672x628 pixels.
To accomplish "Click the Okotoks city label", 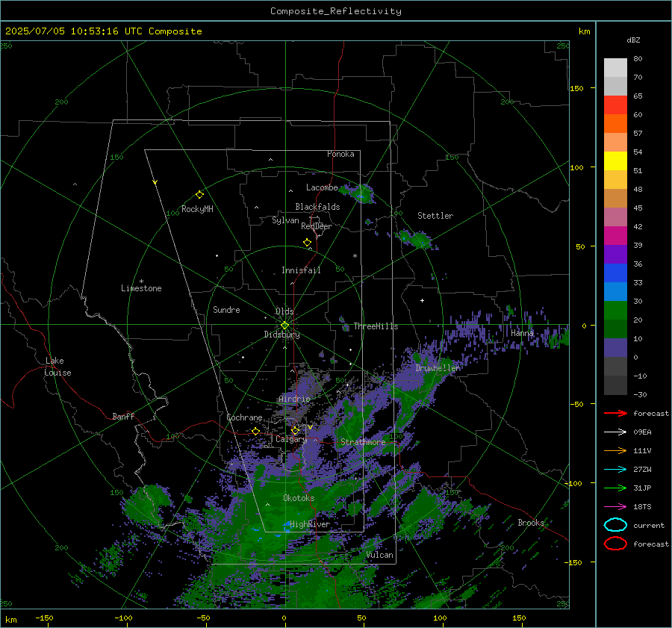I will (299, 498).
